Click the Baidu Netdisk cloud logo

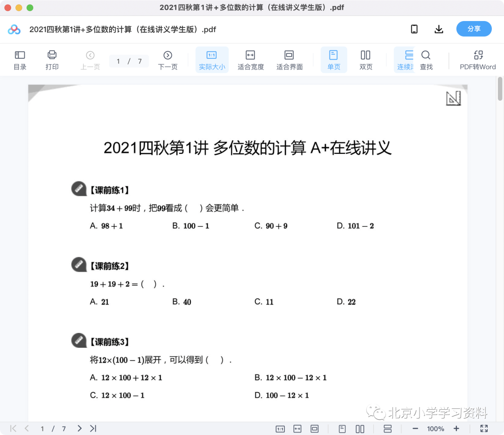(x=14, y=29)
